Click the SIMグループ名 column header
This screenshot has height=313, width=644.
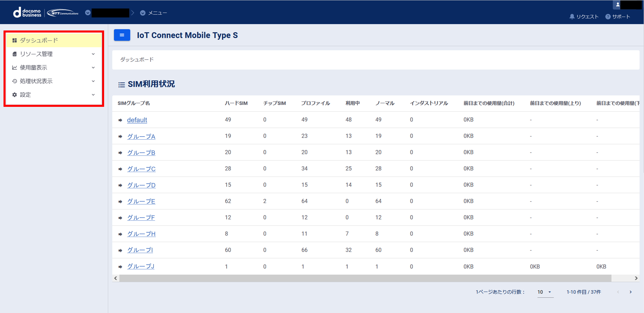[x=134, y=103]
